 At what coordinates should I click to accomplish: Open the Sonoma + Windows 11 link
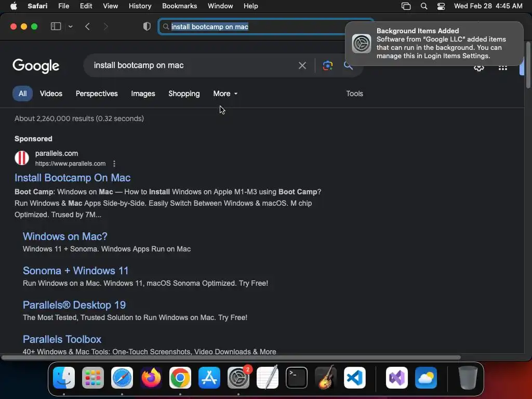pos(76,271)
